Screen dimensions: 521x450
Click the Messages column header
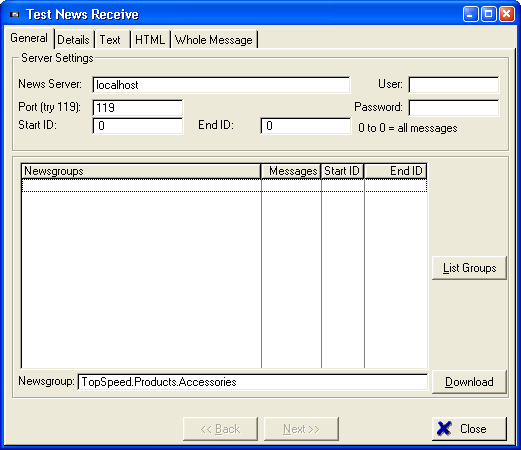pyautogui.click(x=291, y=171)
